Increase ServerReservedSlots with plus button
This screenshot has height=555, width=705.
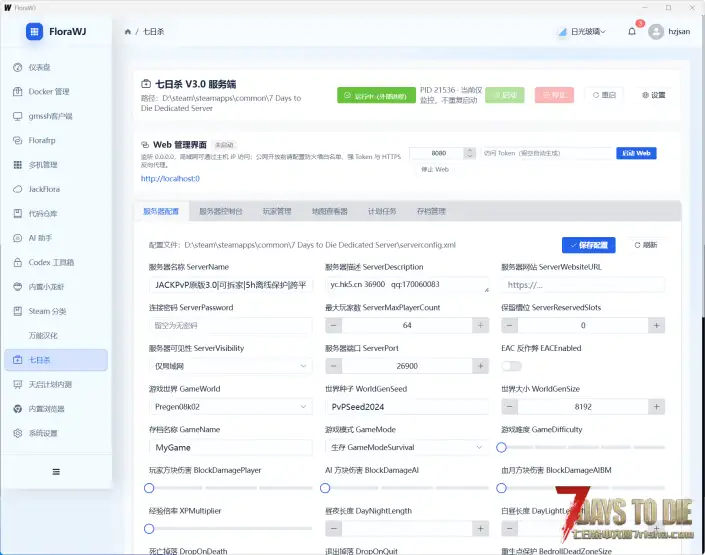[x=656, y=325]
